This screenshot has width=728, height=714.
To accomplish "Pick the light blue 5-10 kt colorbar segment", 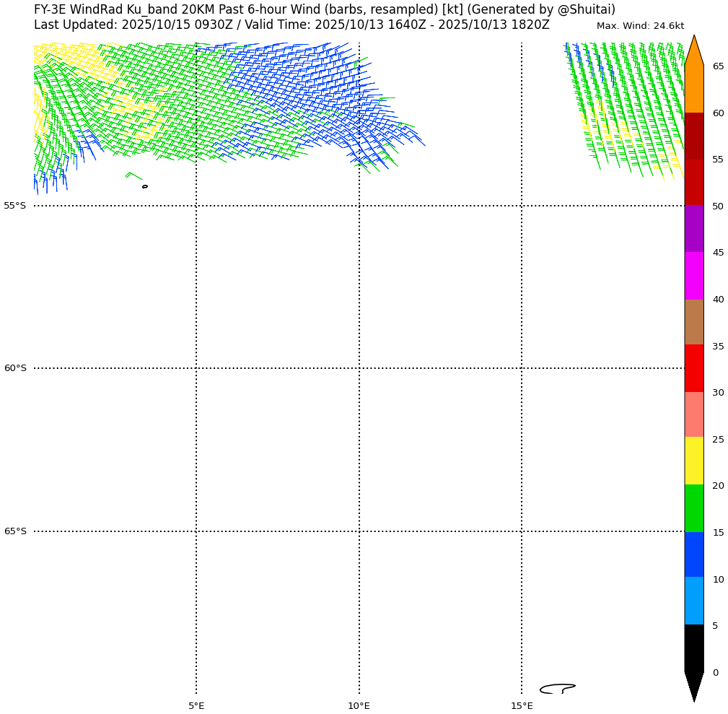I will [x=693, y=601].
